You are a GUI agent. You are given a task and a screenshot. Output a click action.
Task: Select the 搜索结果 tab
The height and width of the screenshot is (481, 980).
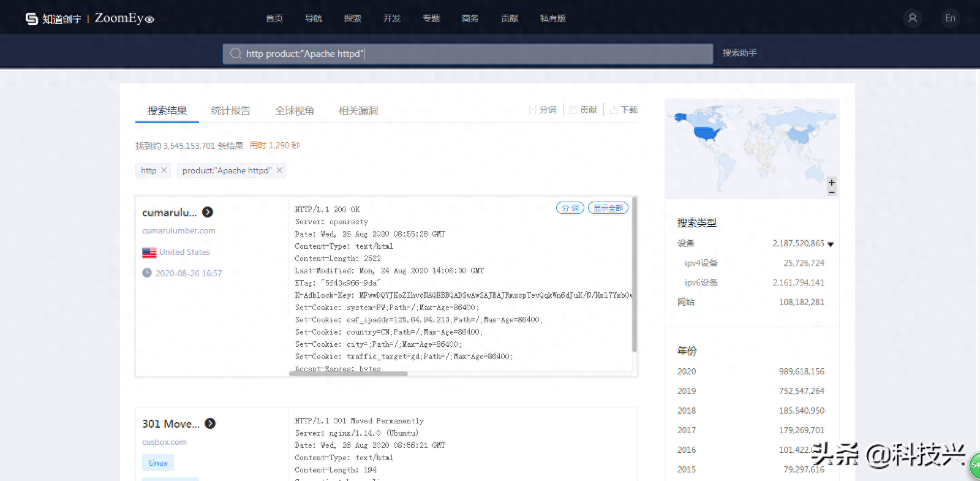click(167, 111)
